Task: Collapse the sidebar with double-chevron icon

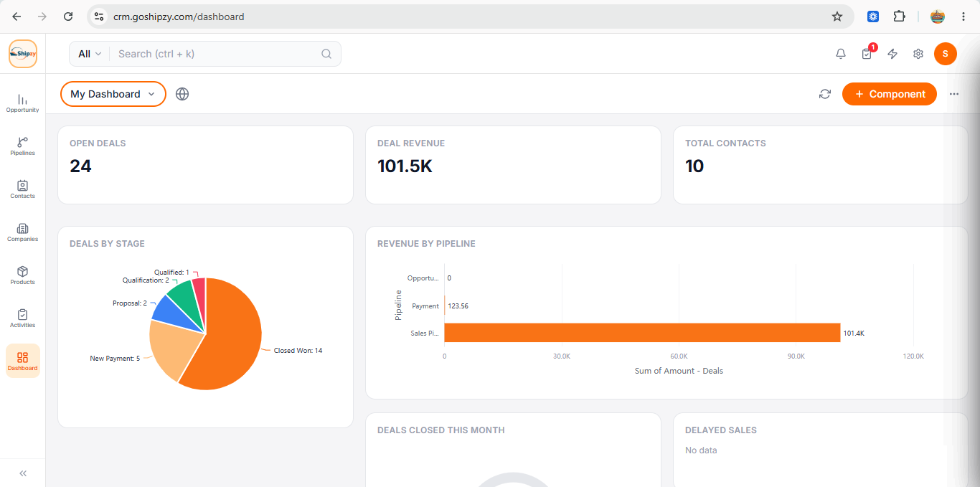Action: [23, 473]
